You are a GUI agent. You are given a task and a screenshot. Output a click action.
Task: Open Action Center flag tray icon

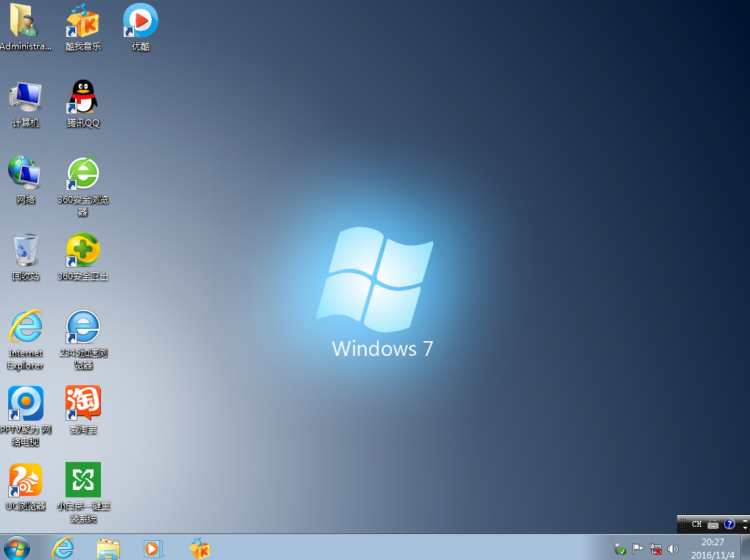637,549
